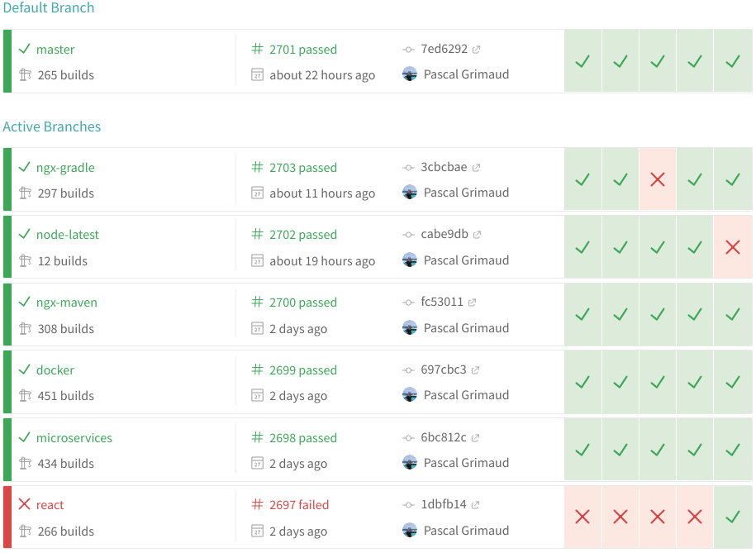Click external link icon next to 1dbfb14
This screenshot has height=553, width=756.
pyautogui.click(x=476, y=505)
